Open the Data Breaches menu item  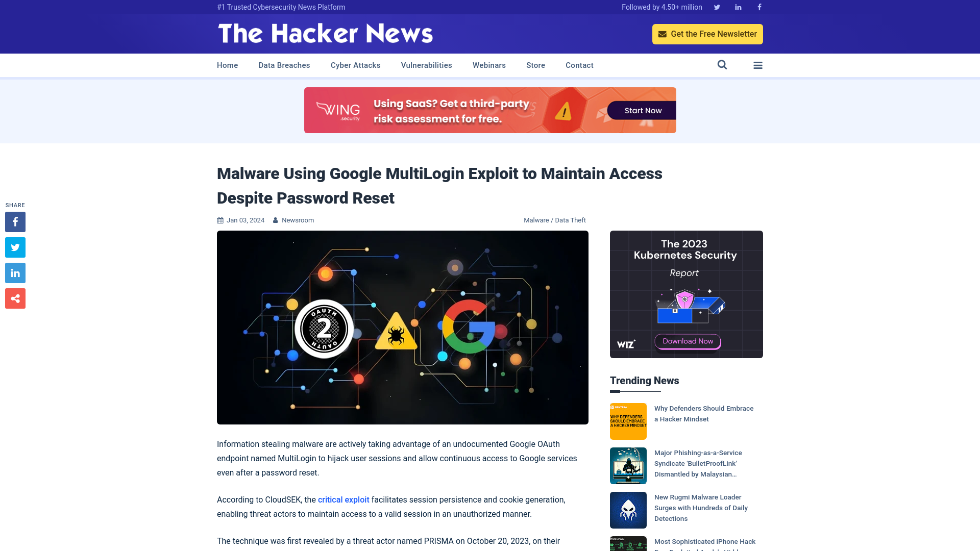click(284, 65)
